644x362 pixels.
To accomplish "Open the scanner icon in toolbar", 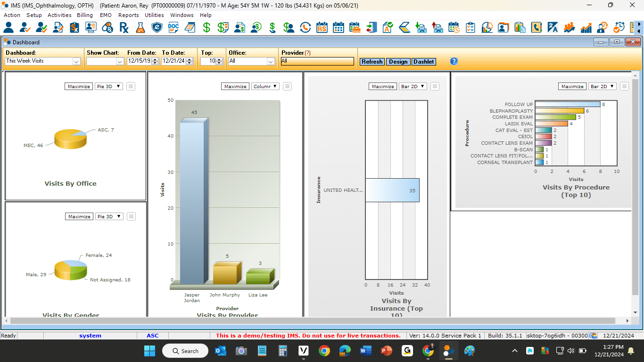I will click(405, 28).
